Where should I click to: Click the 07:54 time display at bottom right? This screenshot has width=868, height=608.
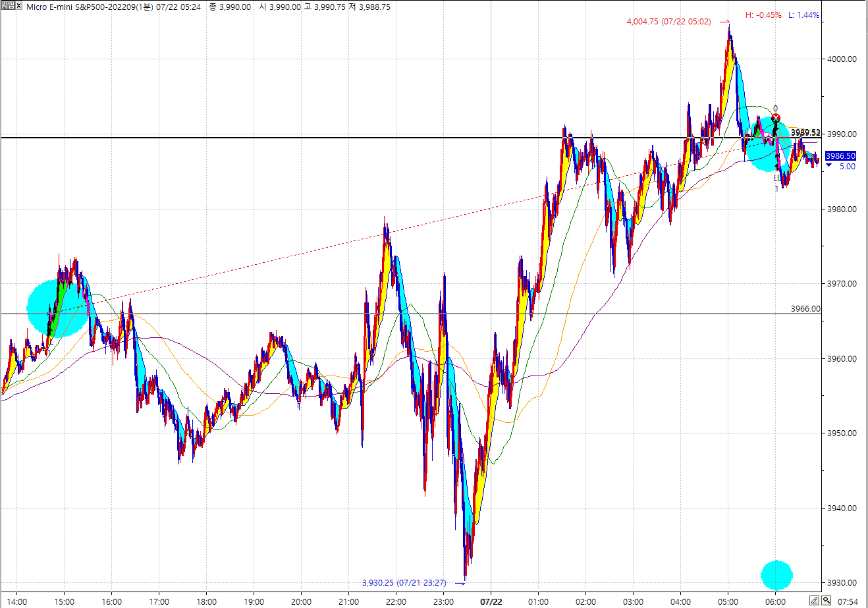(x=850, y=601)
